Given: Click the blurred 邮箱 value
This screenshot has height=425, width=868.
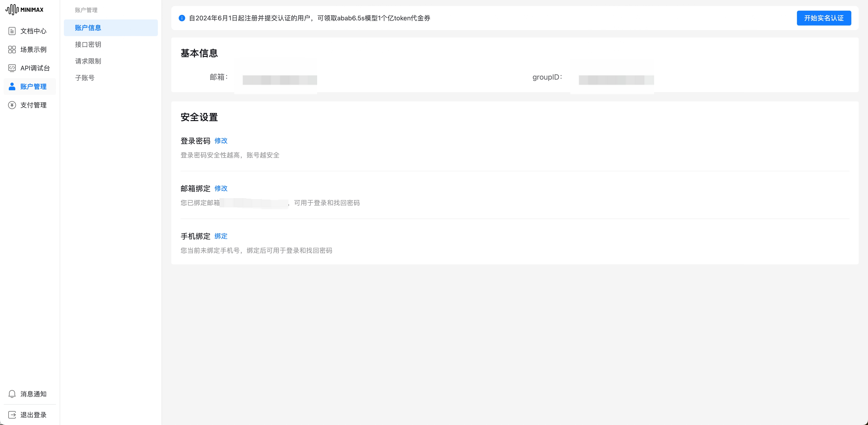Looking at the screenshot, I should [x=280, y=80].
